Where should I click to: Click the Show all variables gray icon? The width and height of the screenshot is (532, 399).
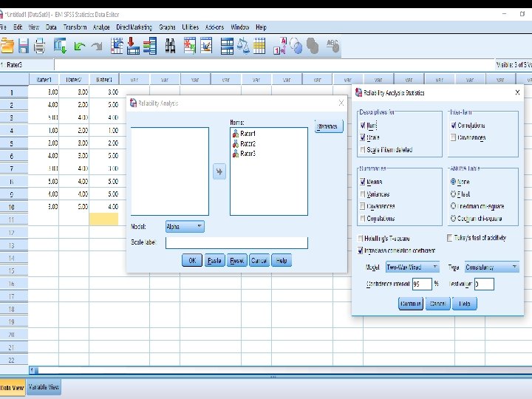coord(313,46)
